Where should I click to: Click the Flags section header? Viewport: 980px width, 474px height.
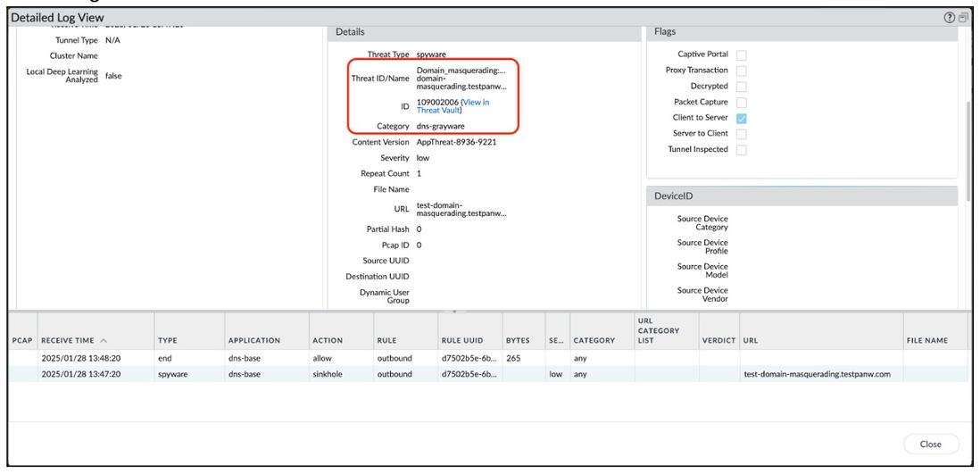click(801, 32)
